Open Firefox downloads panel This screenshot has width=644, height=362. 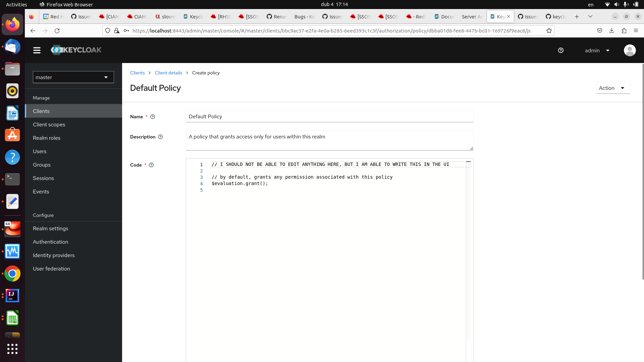[x=612, y=31]
